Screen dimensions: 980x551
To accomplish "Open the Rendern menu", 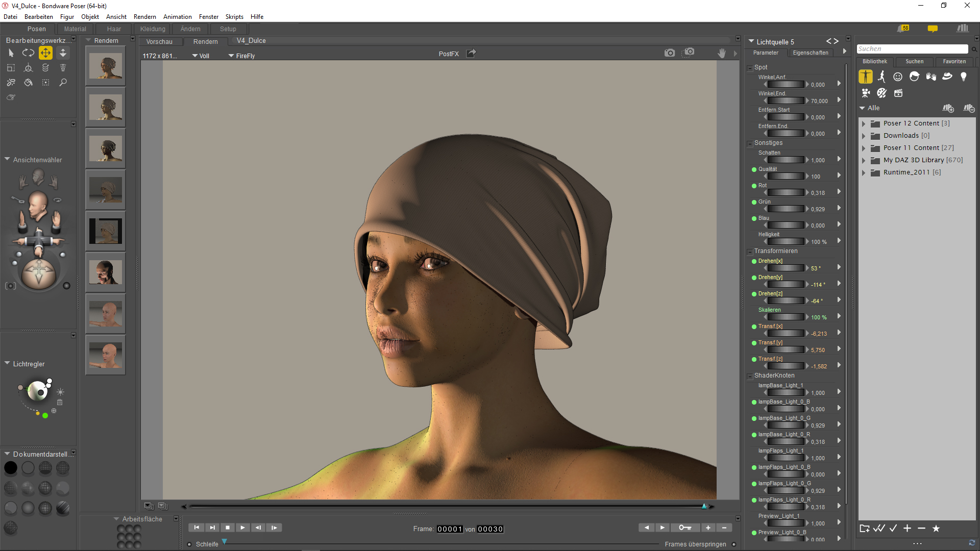I will point(144,17).
